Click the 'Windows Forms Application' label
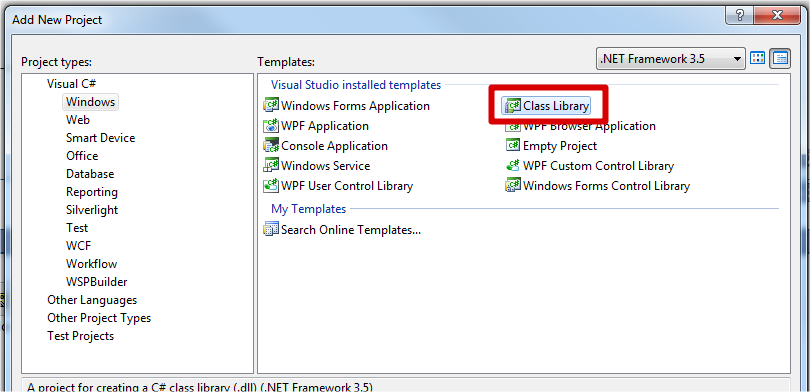 (355, 106)
